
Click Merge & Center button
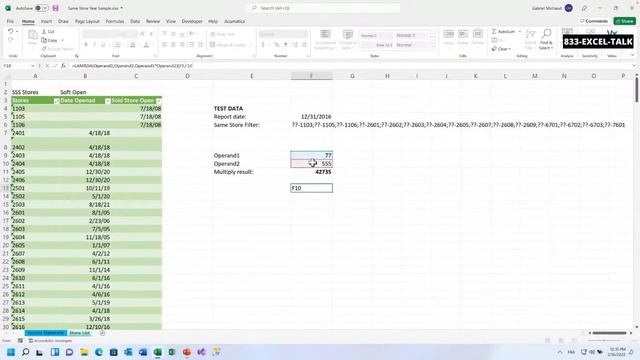[228, 44]
